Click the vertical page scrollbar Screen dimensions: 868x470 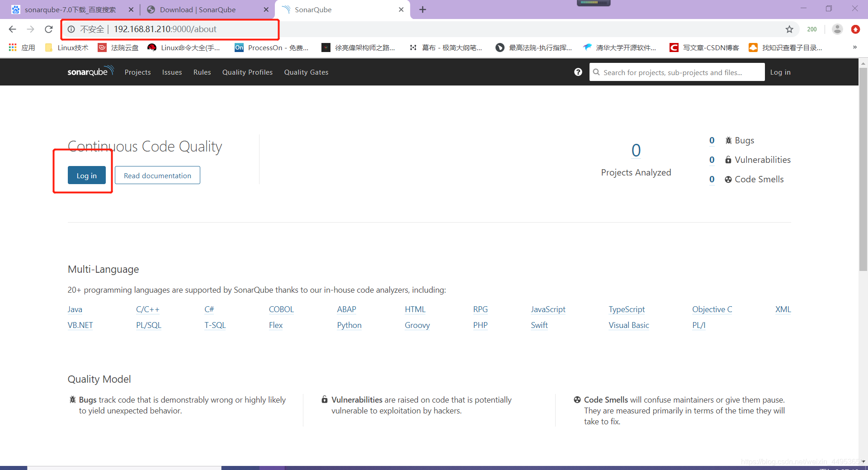(x=863, y=170)
